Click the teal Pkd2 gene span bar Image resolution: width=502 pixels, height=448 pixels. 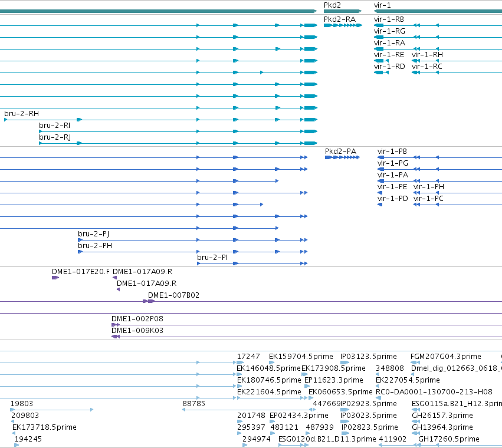click(343, 11)
